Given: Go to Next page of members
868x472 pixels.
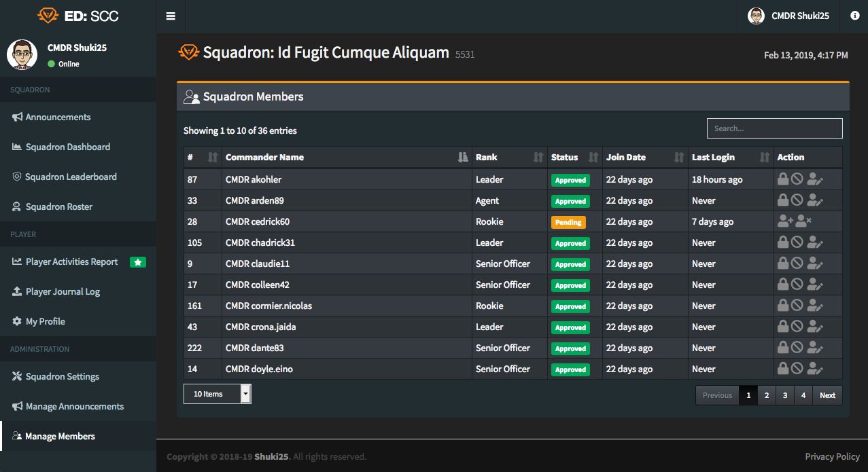Looking at the screenshot, I should tap(827, 395).
